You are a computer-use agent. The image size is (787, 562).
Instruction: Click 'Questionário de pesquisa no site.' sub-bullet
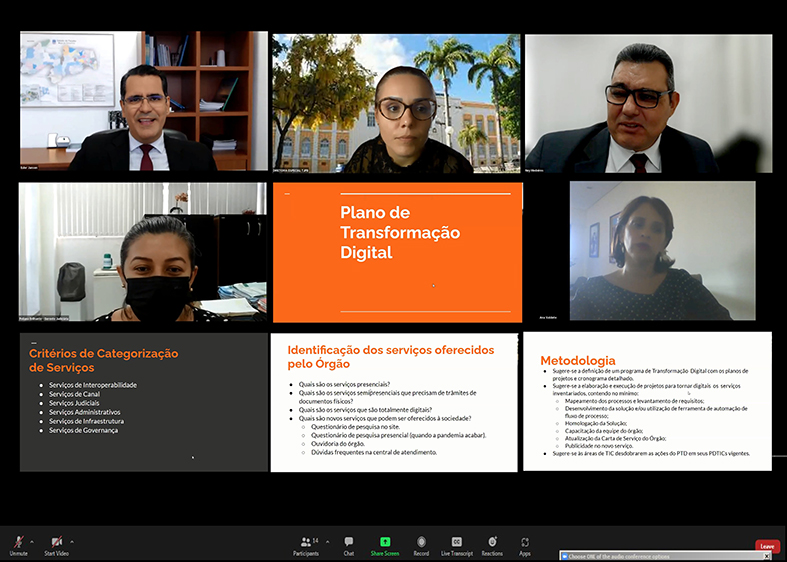[355, 427]
